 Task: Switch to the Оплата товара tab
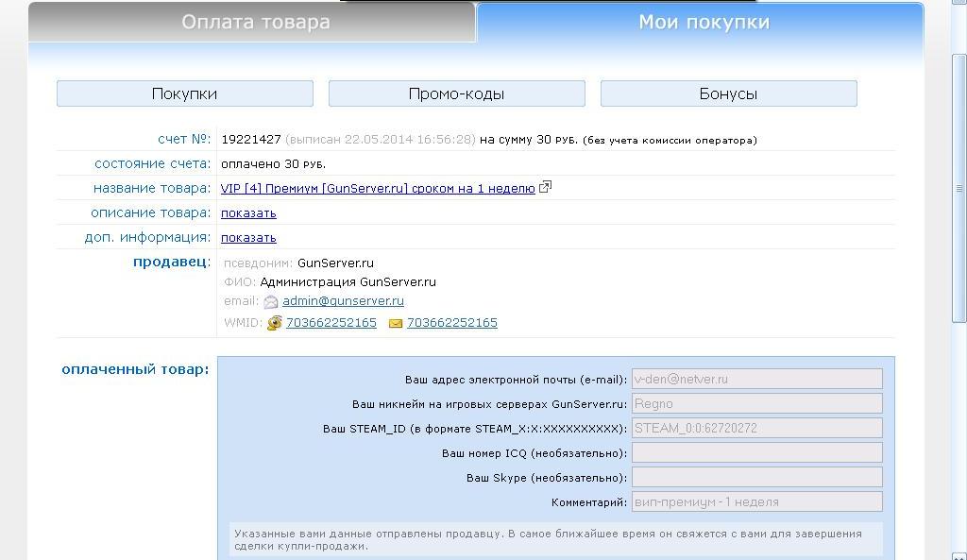click(255, 23)
